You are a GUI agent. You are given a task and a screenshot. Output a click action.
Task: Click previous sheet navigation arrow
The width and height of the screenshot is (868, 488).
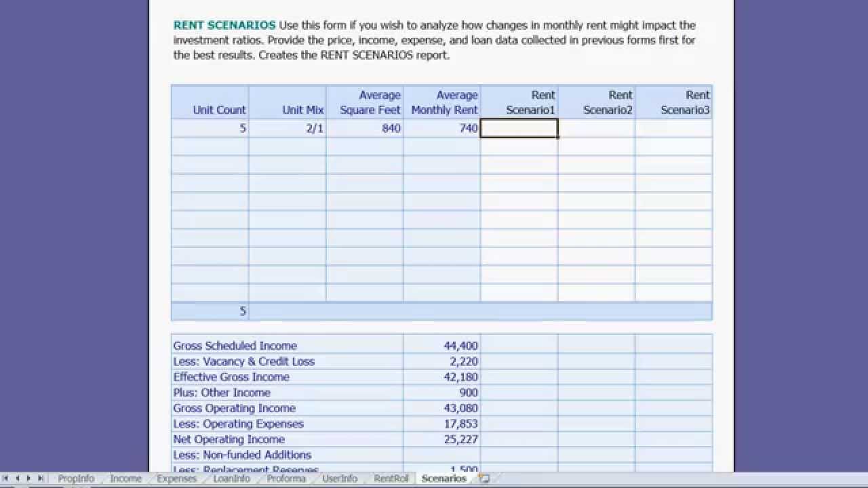[18, 479]
